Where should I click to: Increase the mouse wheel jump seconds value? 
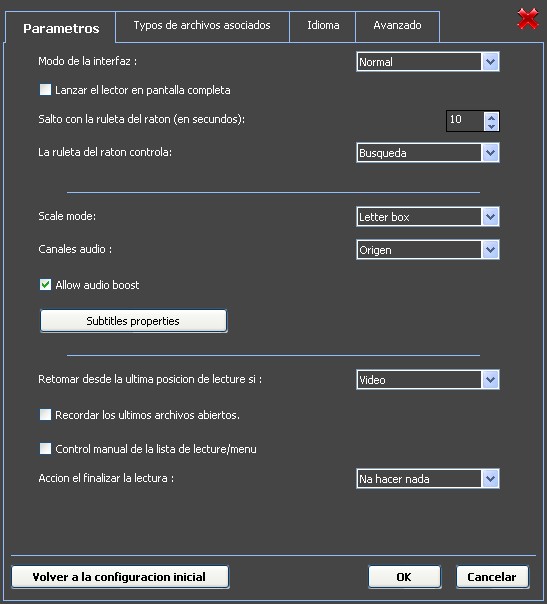pyautogui.click(x=491, y=117)
